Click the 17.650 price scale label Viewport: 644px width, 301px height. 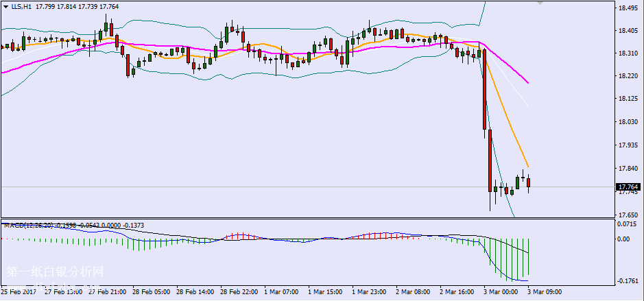pos(628,215)
